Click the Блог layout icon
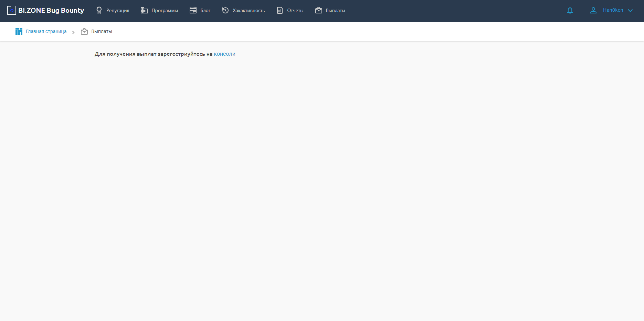This screenshot has height=321, width=644. pyautogui.click(x=193, y=10)
